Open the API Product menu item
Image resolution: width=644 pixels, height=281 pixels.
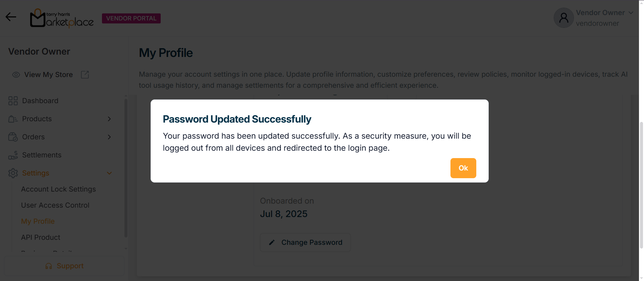pos(41,237)
